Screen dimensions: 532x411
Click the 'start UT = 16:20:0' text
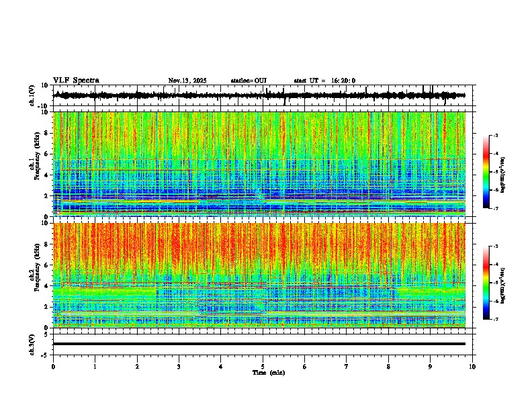tap(324, 81)
